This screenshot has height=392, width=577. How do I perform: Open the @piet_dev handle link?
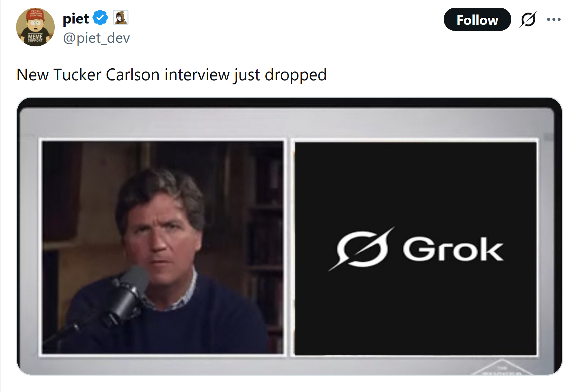click(x=96, y=38)
